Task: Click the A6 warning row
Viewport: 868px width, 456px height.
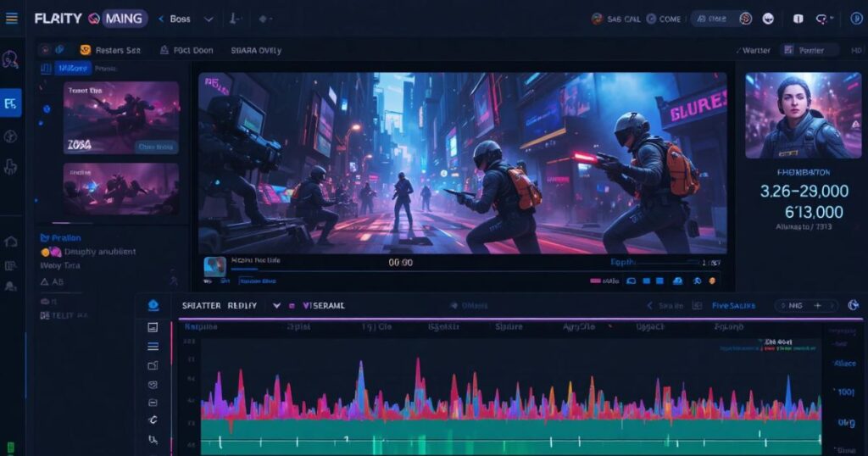Action: pos(52,281)
